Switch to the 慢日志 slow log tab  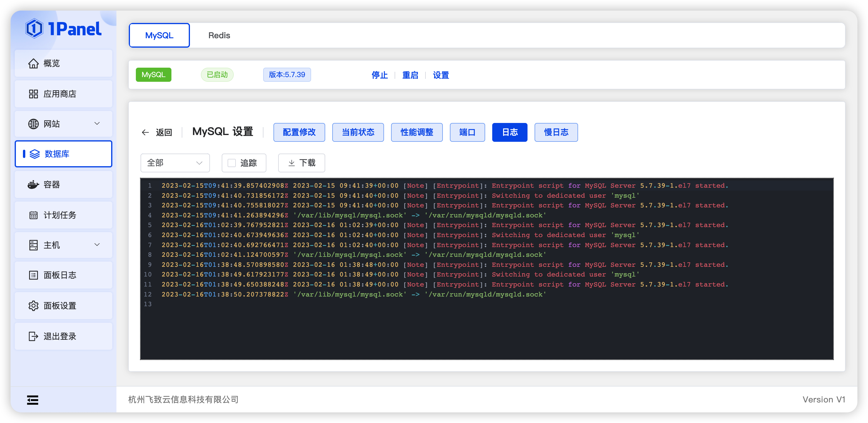click(556, 132)
